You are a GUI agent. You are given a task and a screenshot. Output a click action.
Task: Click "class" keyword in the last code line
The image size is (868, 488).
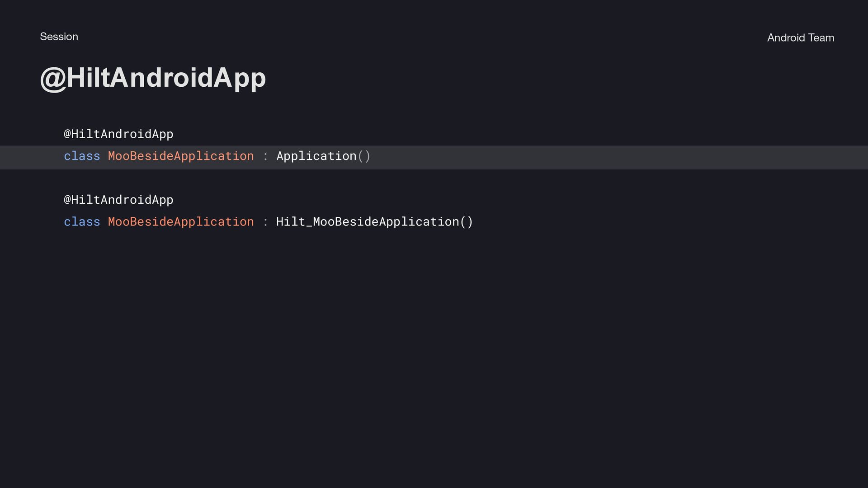(82, 221)
